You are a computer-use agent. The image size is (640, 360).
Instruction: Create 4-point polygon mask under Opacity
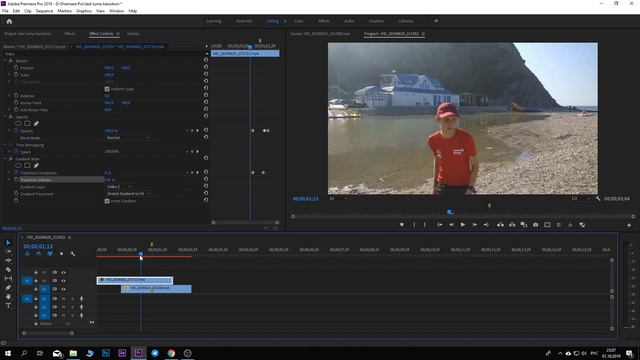[x=27, y=124]
